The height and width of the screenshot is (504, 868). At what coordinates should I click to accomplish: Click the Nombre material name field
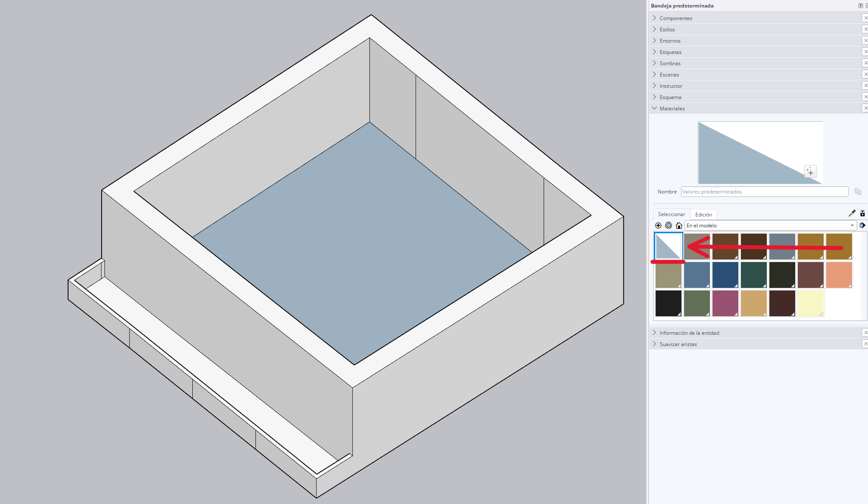765,192
